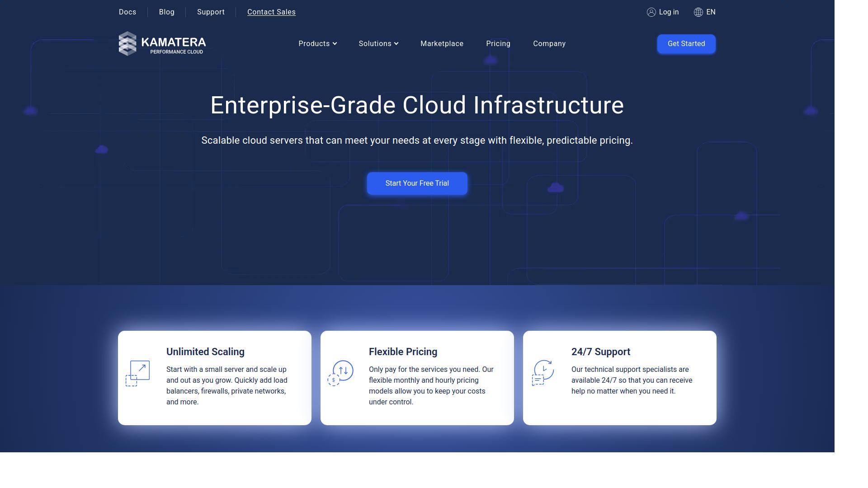
Task: Open the Contact Sales link
Action: coord(271,12)
